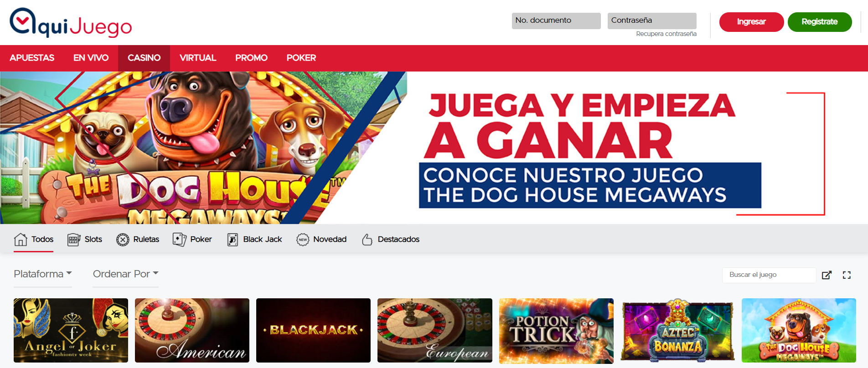Select the Black Jack category label
Image resolution: width=868 pixels, height=368 pixels.
pyautogui.click(x=263, y=240)
